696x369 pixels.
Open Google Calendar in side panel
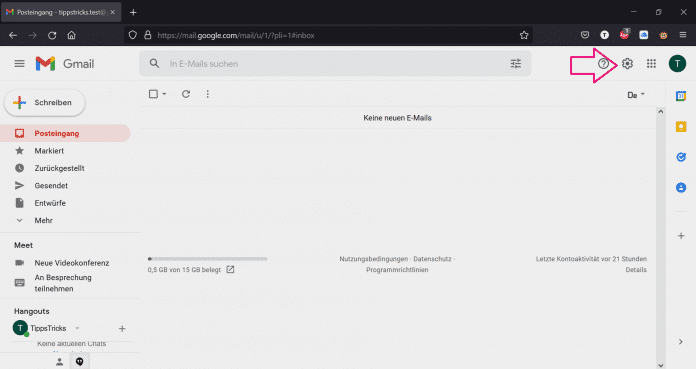(x=681, y=96)
